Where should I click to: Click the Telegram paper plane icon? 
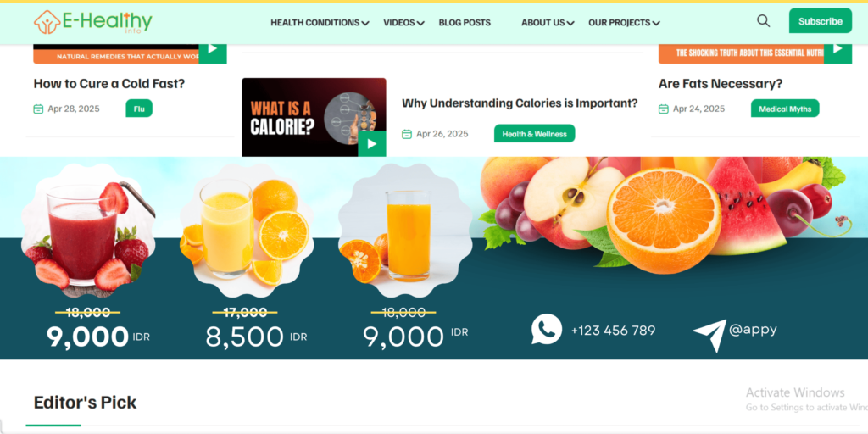click(x=709, y=336)
